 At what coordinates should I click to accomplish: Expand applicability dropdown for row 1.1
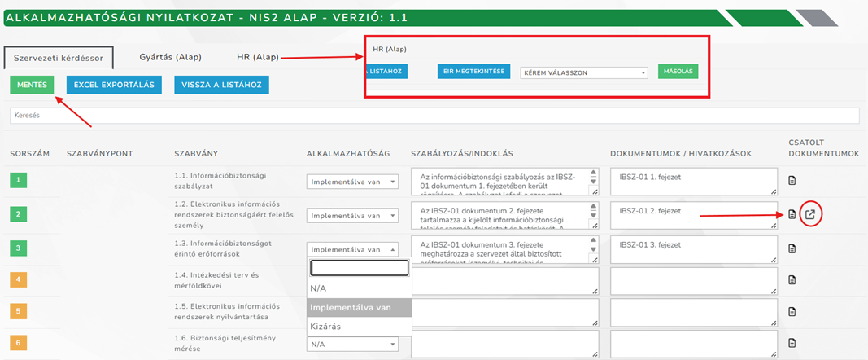click(x=352, y=182)
